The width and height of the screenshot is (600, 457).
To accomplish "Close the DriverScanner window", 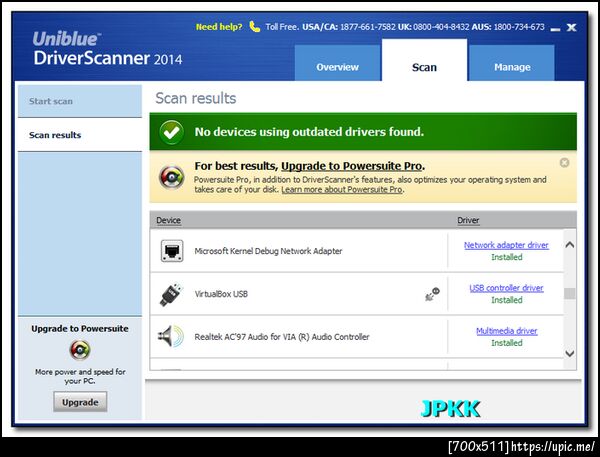I will tap(571, 28).
